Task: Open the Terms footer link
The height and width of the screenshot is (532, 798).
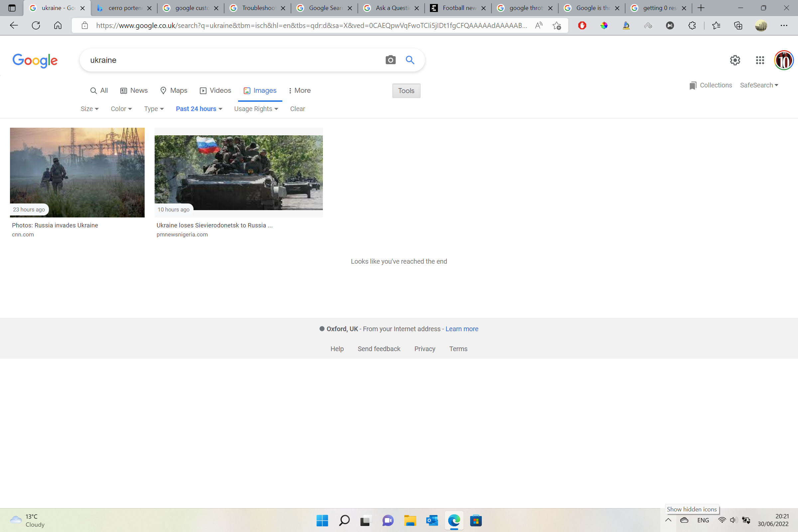Action: [x=459, y=349]
